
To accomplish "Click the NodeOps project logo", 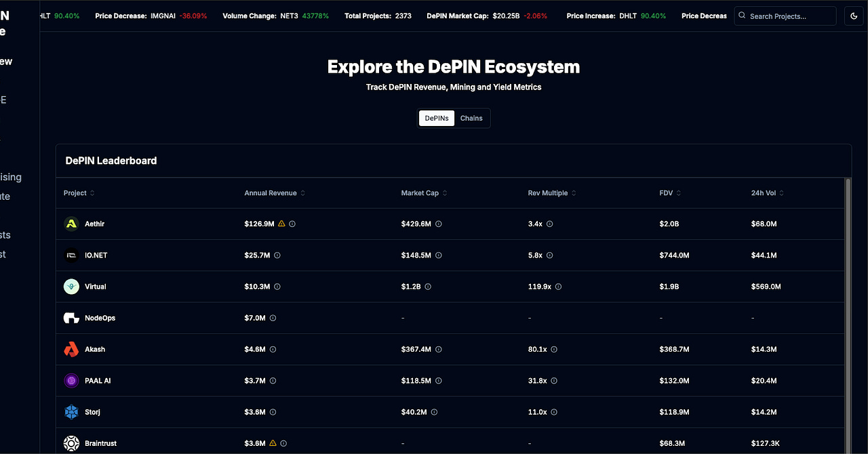I will point(71,318).
